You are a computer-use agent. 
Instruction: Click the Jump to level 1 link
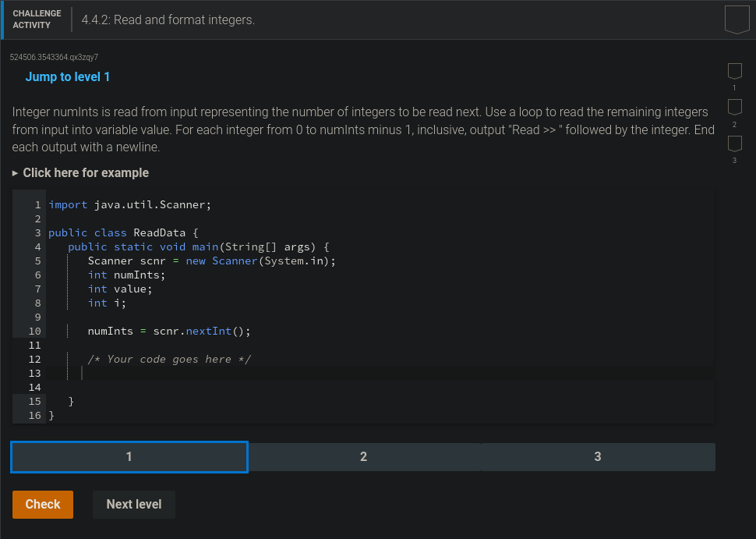(x=68, y=76)
